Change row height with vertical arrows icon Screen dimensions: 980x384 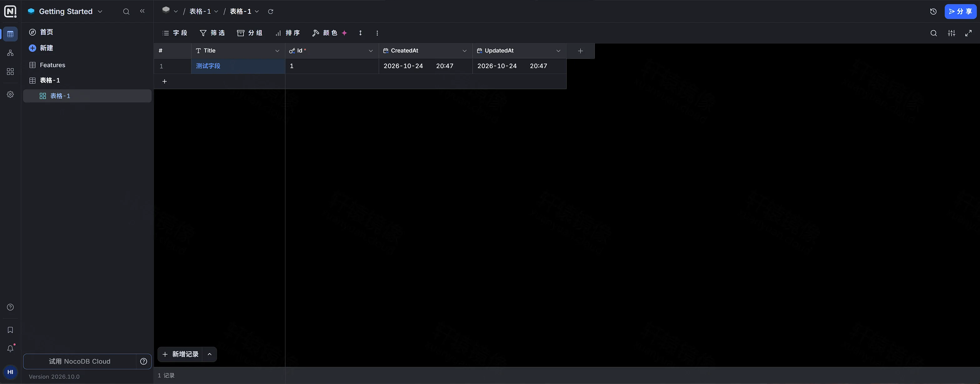(360, 33)
